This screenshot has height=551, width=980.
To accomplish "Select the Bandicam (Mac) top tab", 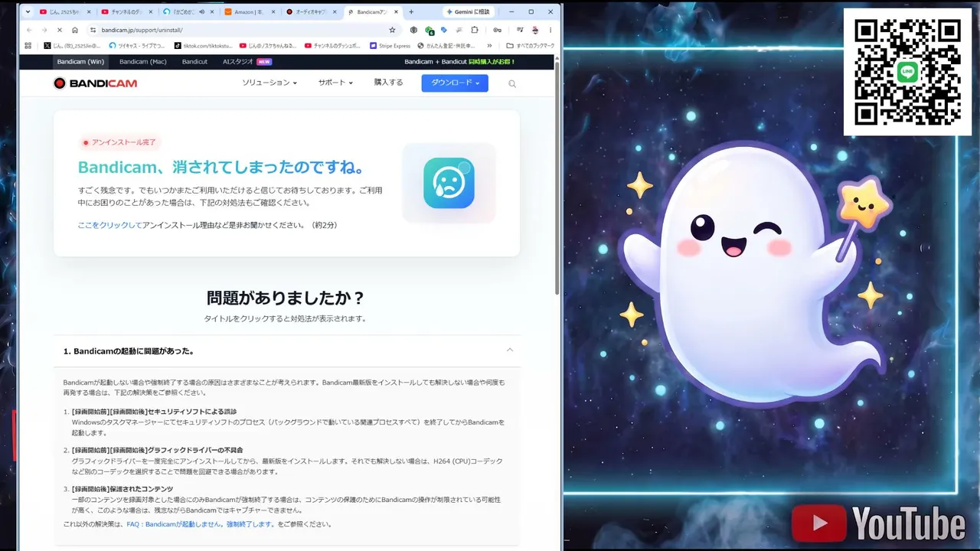I will 143,61.
